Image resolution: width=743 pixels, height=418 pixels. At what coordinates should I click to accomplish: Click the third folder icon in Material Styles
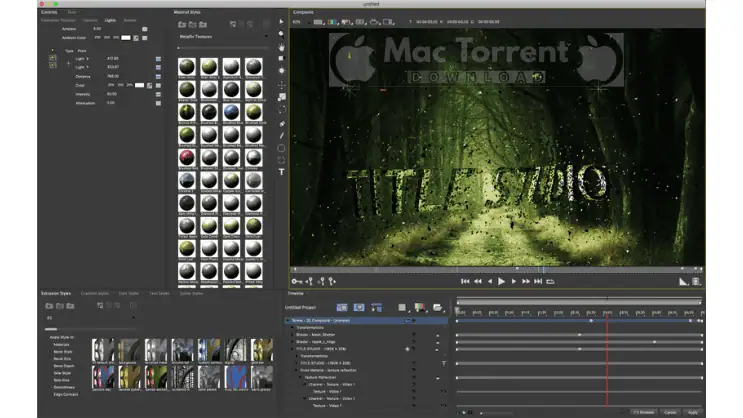(x=203, y=24)
